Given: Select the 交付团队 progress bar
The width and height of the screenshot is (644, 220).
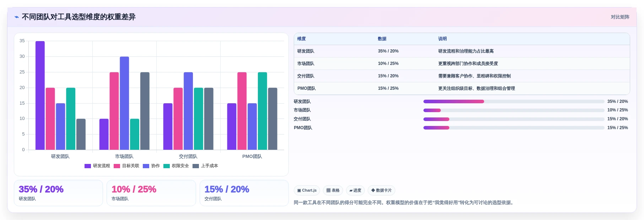Looking at the screenshot, I should click(514, 119).
